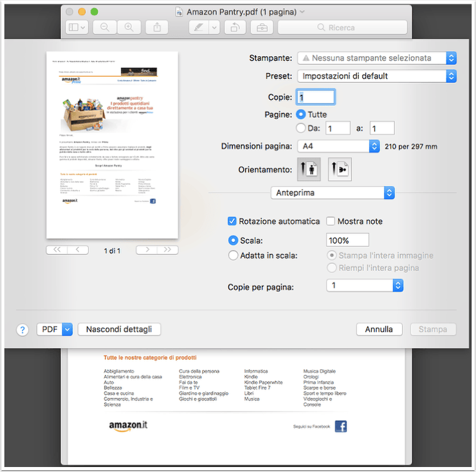Select the markup pen highlight tool
Screen dimensions: 476x472
[x=199, y=27]
